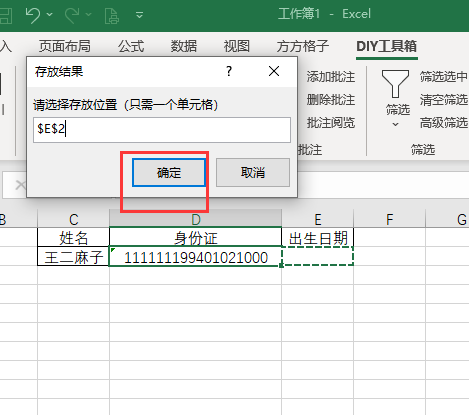Click 批注阅览 in the ribbon
This screenshot has width=469, height=415.
coord(331,123)
